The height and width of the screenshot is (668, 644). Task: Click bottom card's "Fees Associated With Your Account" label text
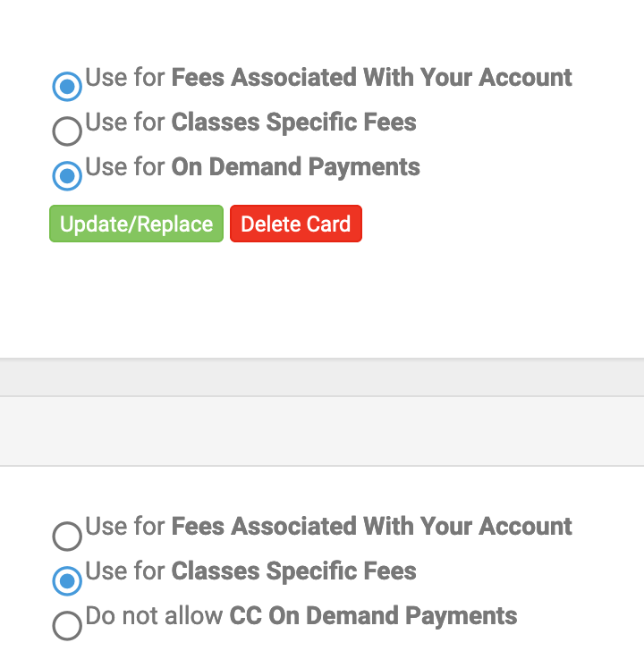click(x=328, y=527)
